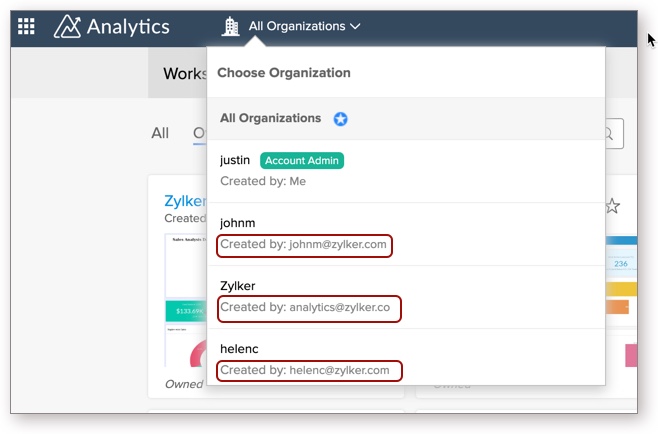Image resolution: width=658 pixels, height=434 pixels.
Task: Click the teal $133.69K tile
Action: click(185, 310)
